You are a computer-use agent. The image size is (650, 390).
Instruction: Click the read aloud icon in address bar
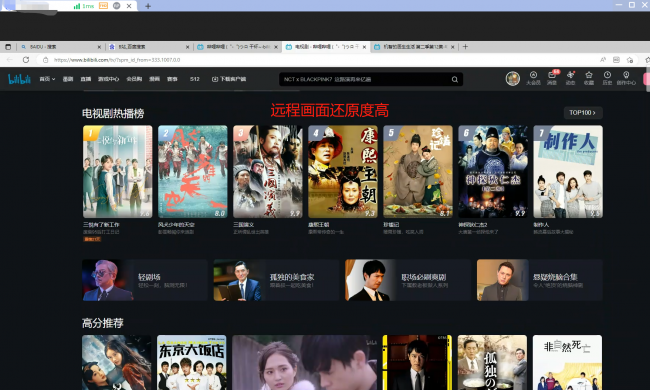[603, 60]
